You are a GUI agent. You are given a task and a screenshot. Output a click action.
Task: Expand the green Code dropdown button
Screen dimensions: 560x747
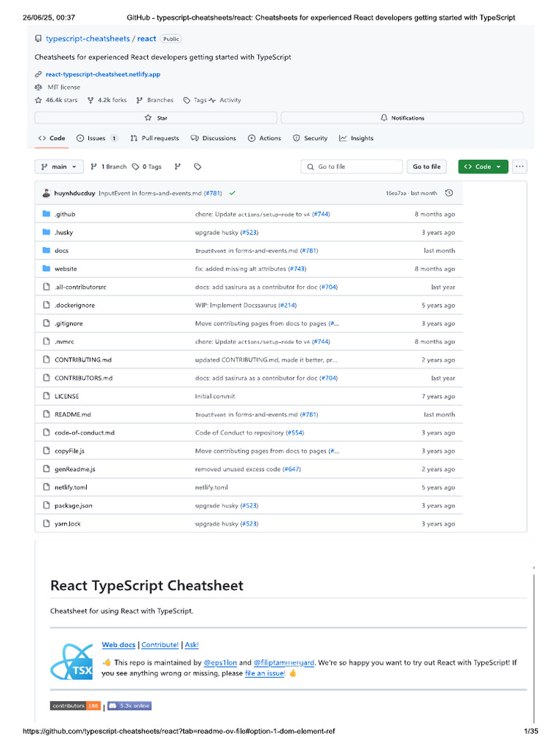pos(483,167)
